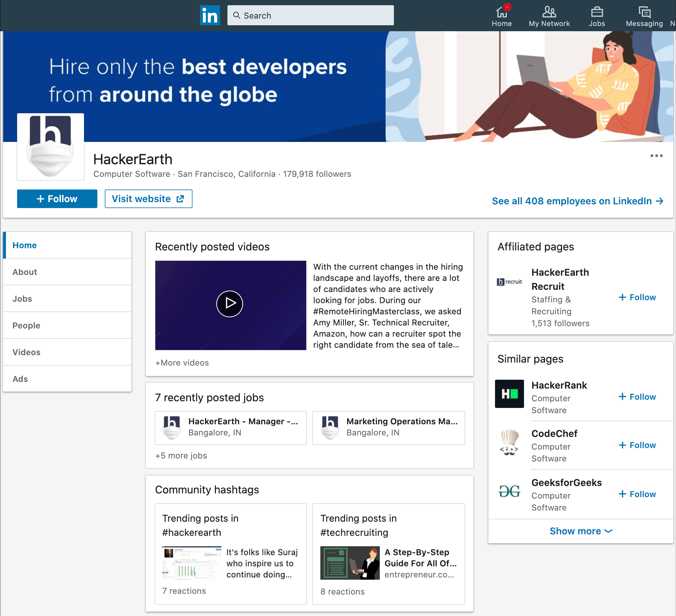Screen dimensions: 676x616
Task: Follow the HackerEarth page
Action: [x=56, y=198]
